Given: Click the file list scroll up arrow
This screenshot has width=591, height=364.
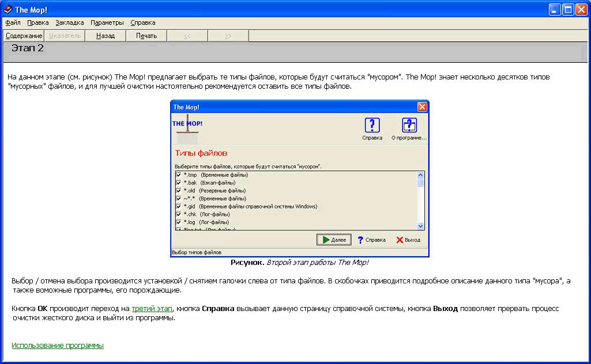Looking at the screenshot, I should pos(421,175).
